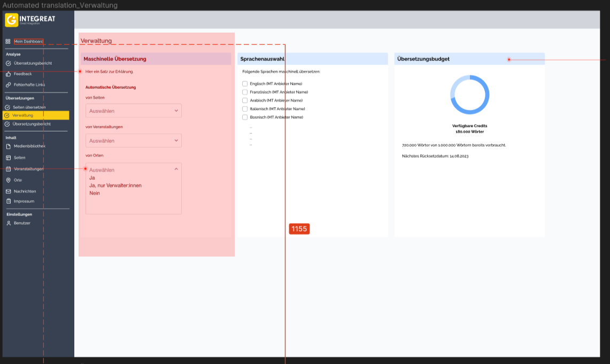Enable Englisch machine translation checkbox
This screenshot has height=364, width=610.
(x=245, y=83)
